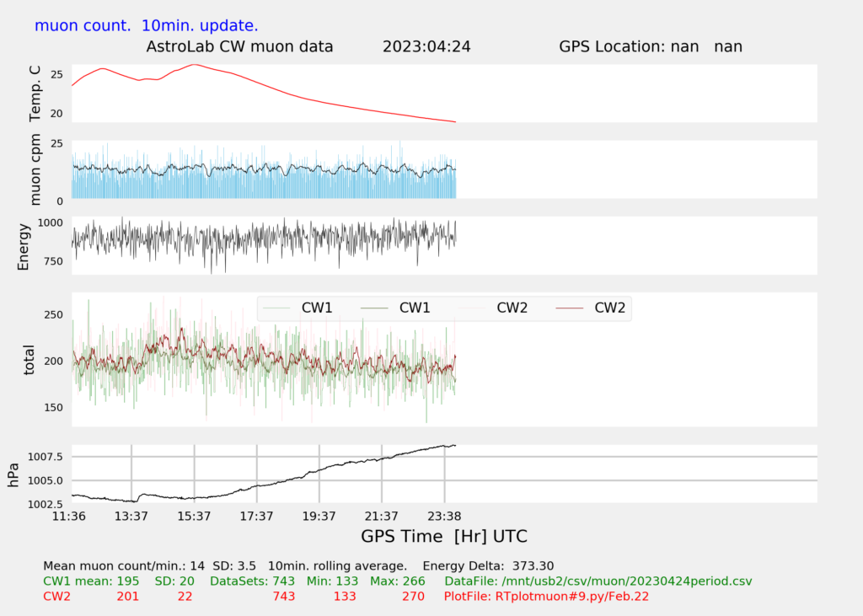Click the 'GPS Location: nan nan' text

pyautogui.click(x=651, y=47)
